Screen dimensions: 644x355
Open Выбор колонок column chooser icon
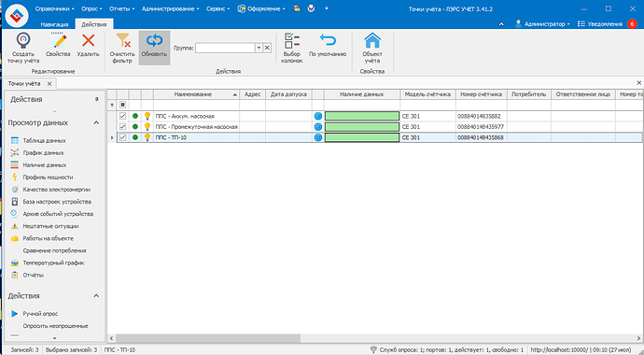pyautogui.click(x=292, y=41)
